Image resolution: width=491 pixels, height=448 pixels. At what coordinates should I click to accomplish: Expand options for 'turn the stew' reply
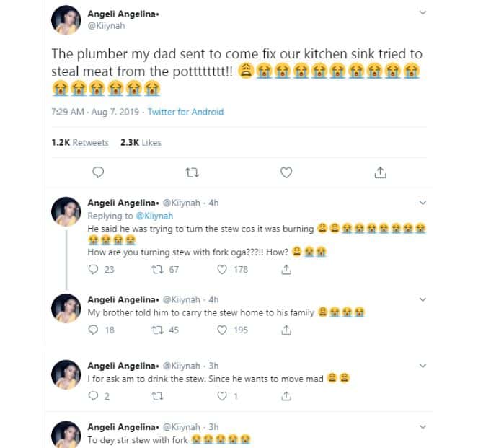pyautogui.click(x=423, y=203)
